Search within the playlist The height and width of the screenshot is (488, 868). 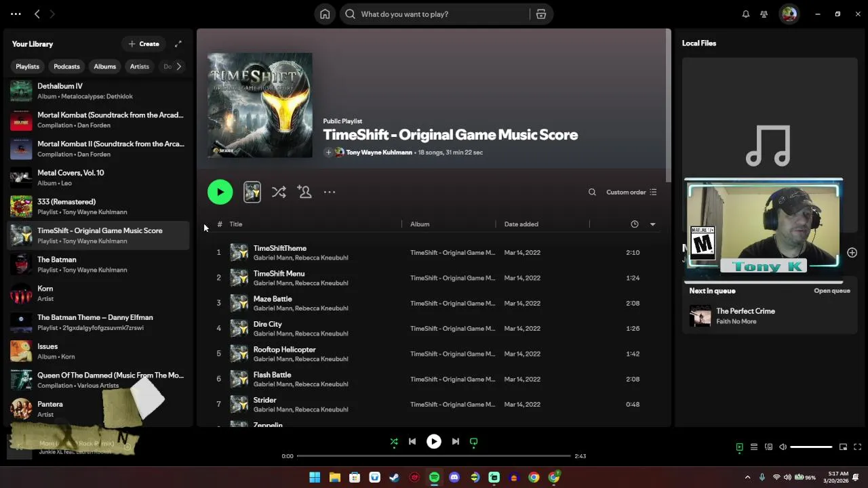coord(592,192)
